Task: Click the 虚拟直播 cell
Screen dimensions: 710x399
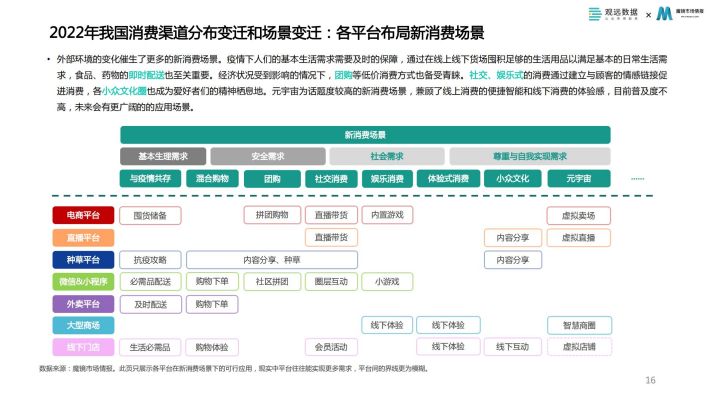Action: (x=579, y=237)
